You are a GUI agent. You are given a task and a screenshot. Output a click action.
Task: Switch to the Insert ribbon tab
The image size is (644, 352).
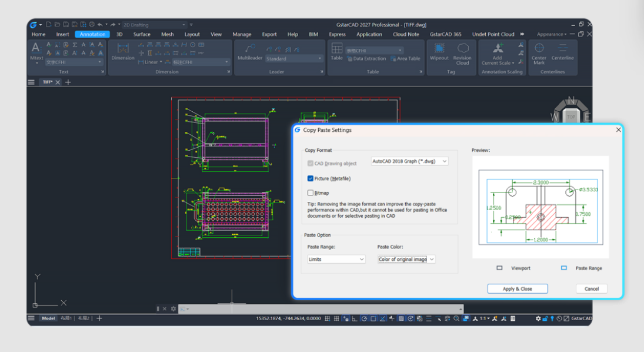coord(62,34)
